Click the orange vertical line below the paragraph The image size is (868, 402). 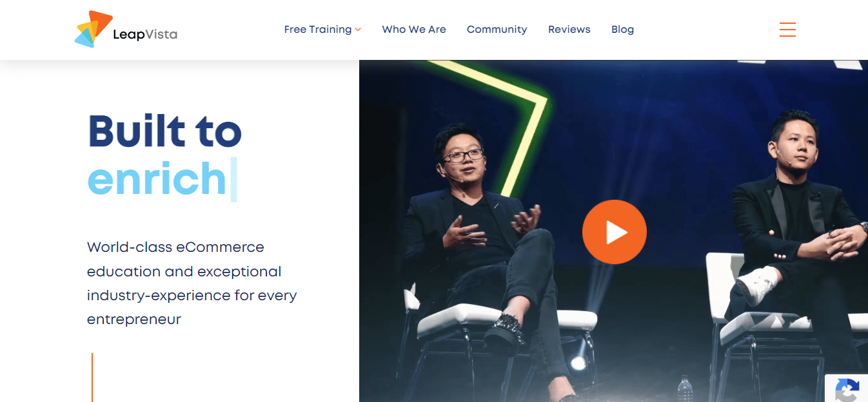(x=92, y=378)
